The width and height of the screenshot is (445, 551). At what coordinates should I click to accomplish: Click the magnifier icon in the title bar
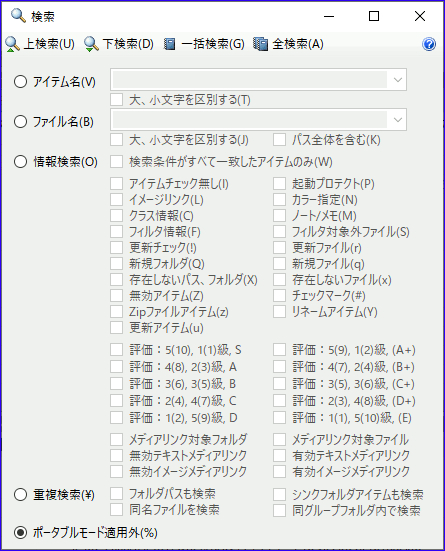coord(18,16)
